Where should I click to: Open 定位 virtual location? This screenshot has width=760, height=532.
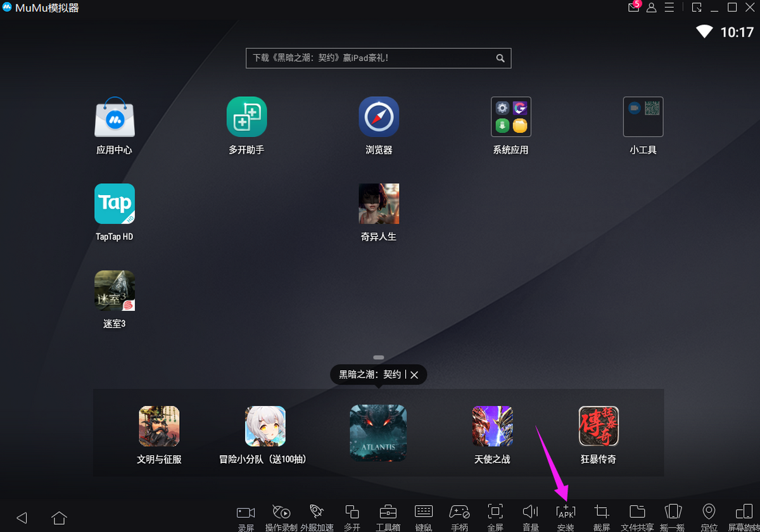tap(709, 517)
